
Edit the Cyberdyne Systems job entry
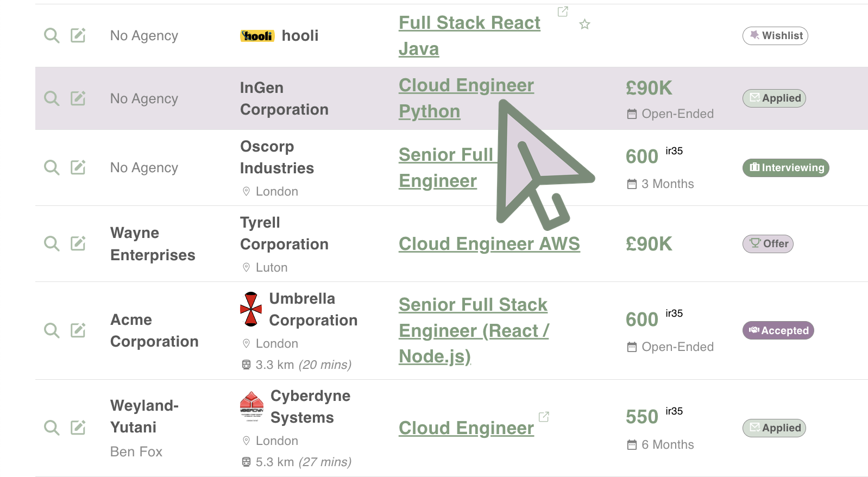[x=78, y=428]
